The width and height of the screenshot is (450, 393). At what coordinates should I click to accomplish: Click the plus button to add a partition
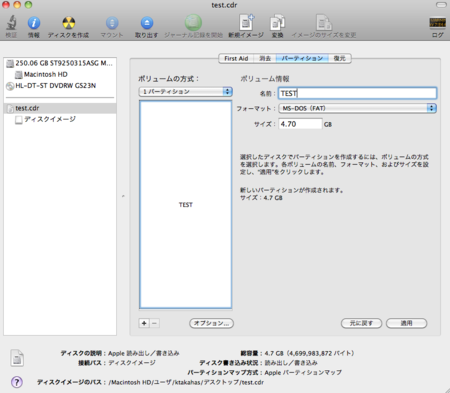click(144, 323)
